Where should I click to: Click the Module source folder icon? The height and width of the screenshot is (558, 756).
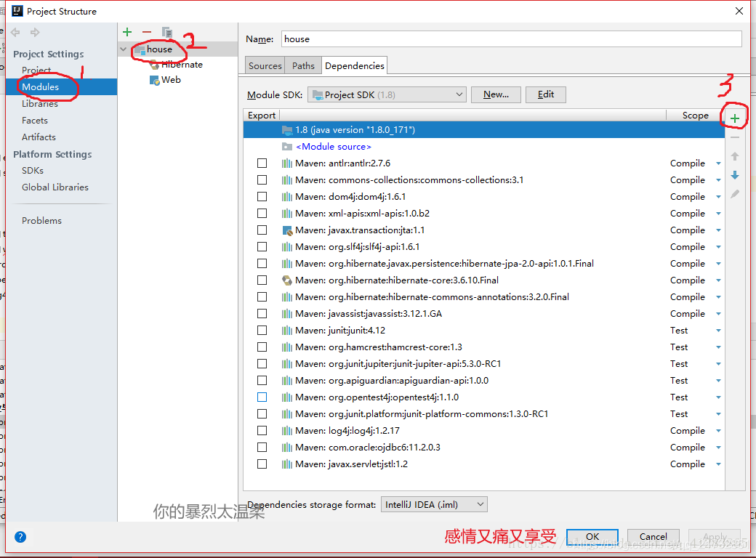287,147
